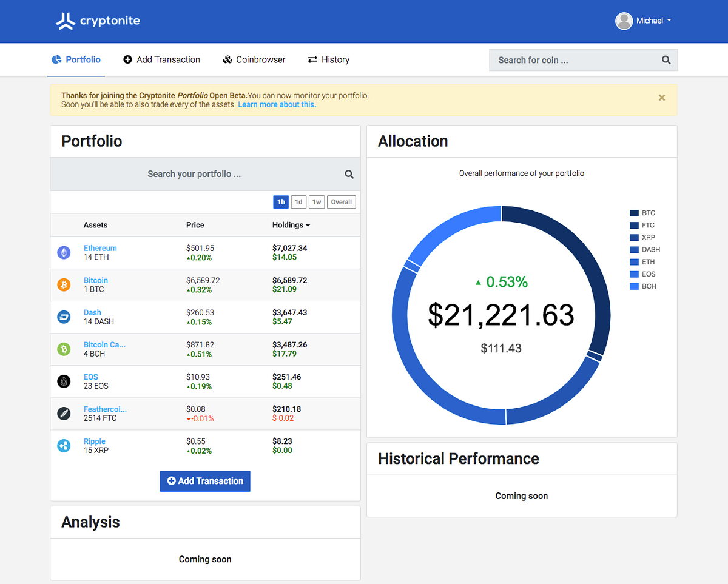Click the Feathercoin feather icon
Viewport: 728px width, 584px height.
[64, 414]
